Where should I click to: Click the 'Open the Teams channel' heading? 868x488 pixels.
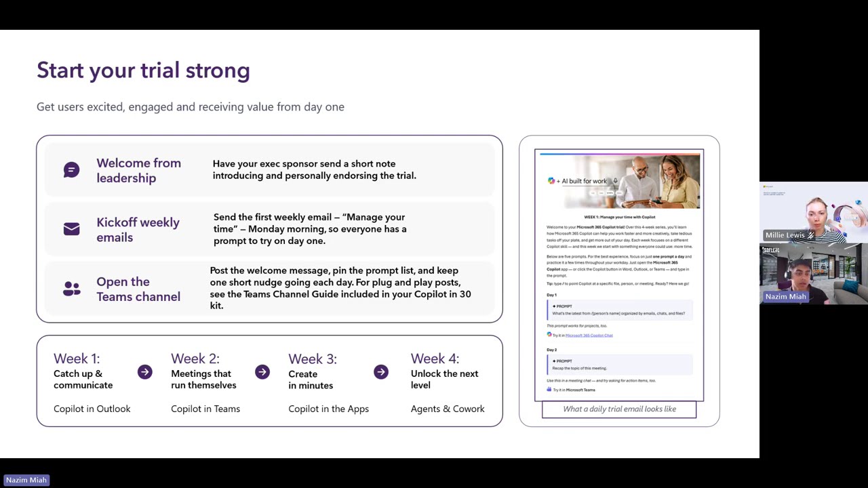click(138, 289)
